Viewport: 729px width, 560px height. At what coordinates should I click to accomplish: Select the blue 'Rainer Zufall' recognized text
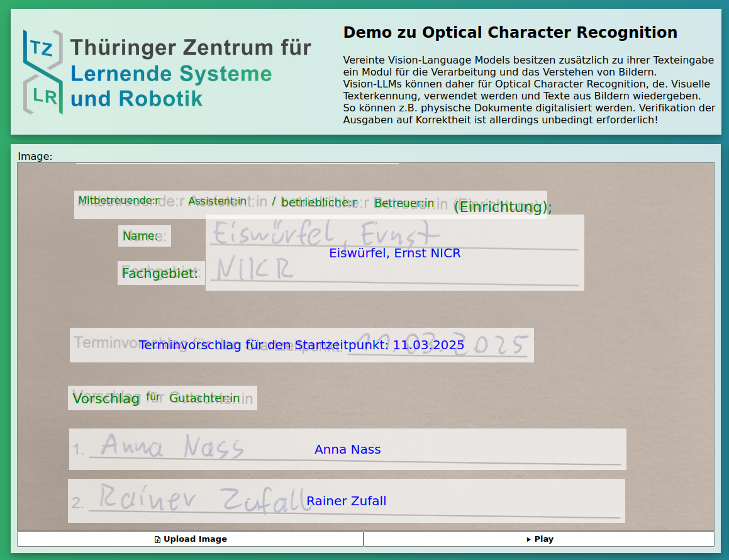click(346, 501)
